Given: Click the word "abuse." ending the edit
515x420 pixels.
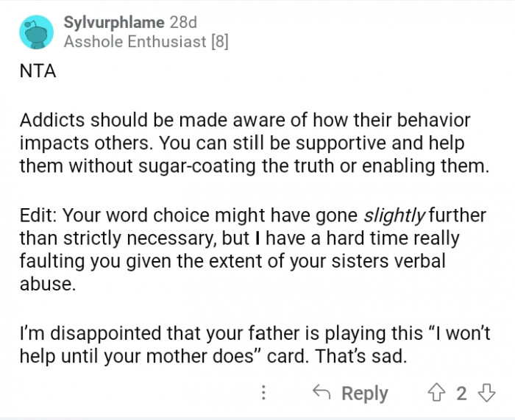Looking at the screenshot, I should [x=47, y=285].
